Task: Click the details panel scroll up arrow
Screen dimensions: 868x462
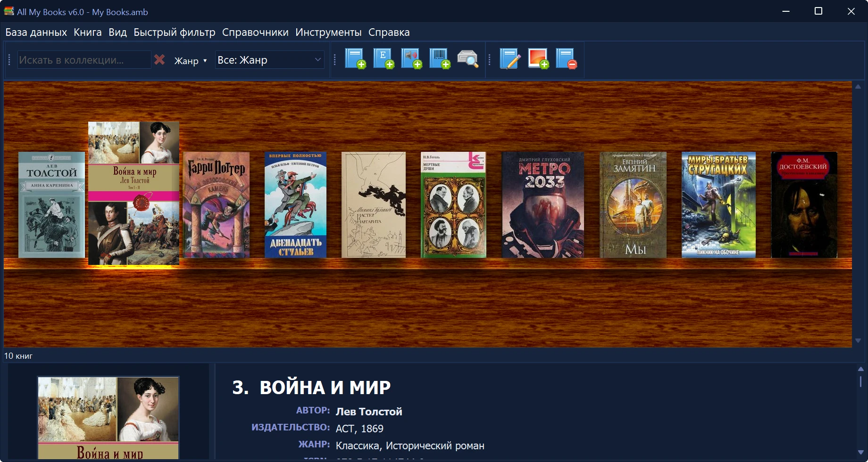Action: point(861,369)
